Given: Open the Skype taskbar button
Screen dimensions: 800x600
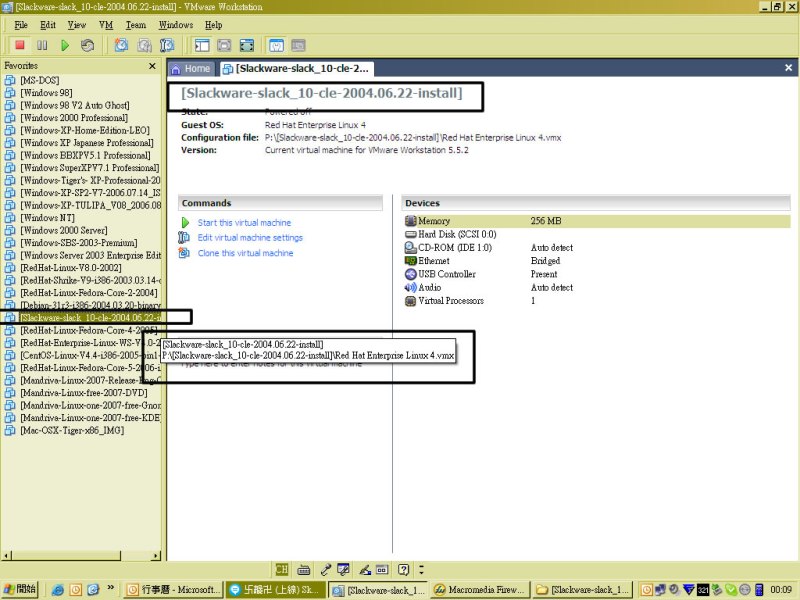Looking at the screenshot, I should pos(276,590).
